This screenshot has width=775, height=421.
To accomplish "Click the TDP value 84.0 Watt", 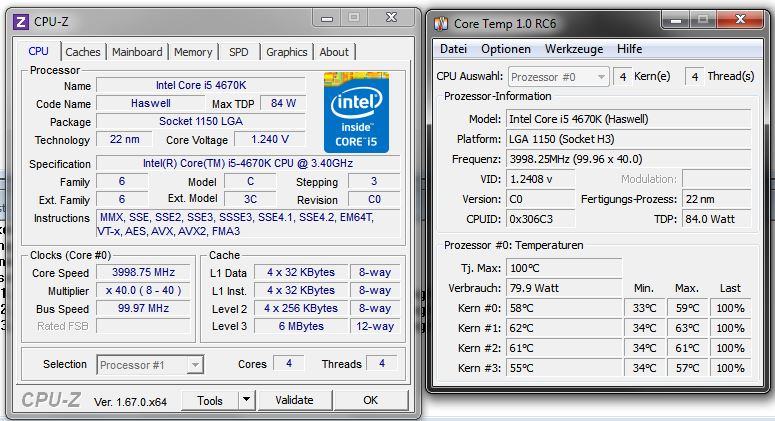I will point(716,219).
